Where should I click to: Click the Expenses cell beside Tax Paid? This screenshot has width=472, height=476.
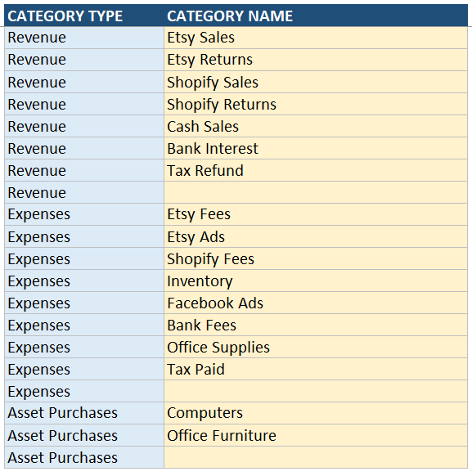(x=84, y=369)
